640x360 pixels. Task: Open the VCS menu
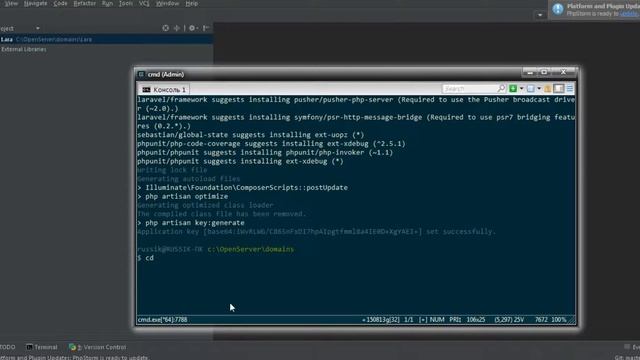pos(144,4)
